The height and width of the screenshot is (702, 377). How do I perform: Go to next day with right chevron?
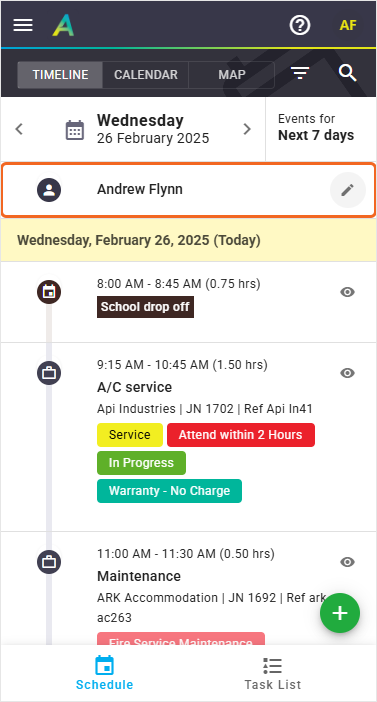247,129
